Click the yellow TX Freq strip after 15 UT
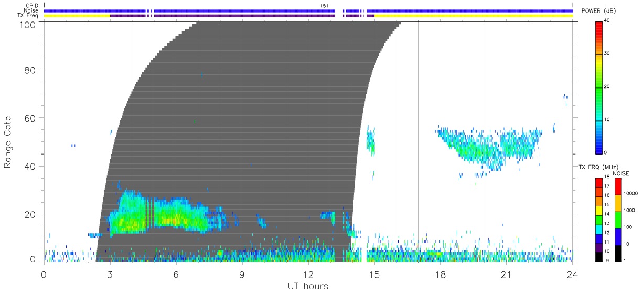Screen dimensions: 644x297 [473, 16]
